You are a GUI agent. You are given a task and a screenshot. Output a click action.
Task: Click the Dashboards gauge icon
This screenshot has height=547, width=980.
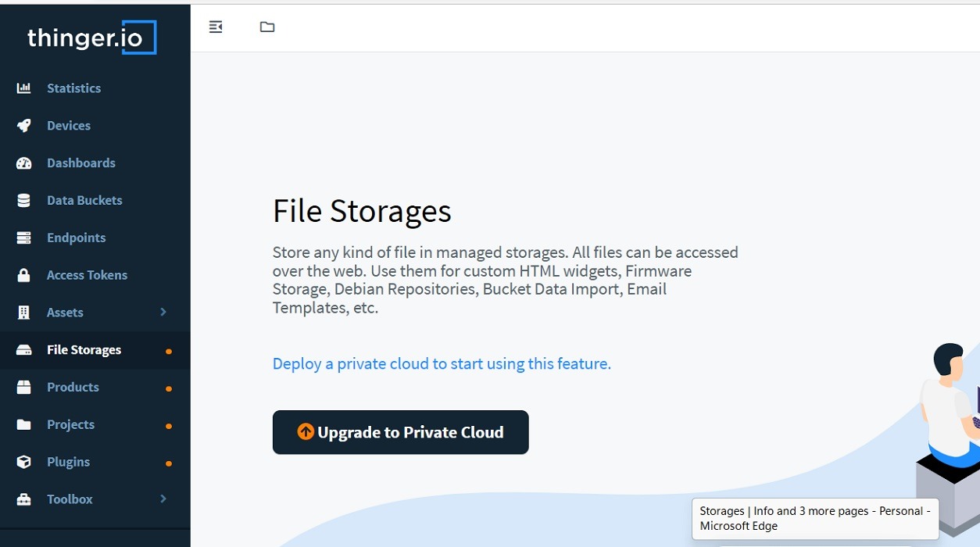click(24, 163)
